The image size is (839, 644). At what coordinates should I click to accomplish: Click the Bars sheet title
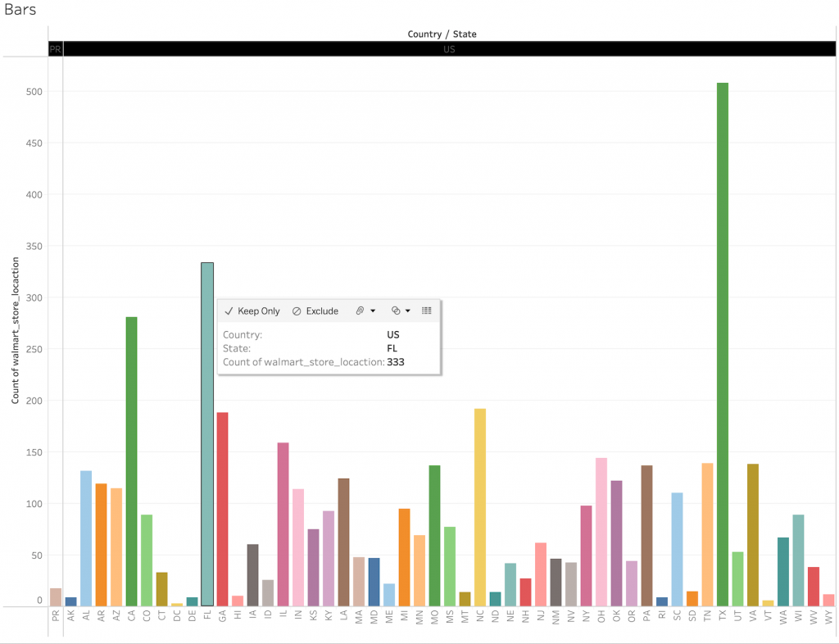click(20, 10)
